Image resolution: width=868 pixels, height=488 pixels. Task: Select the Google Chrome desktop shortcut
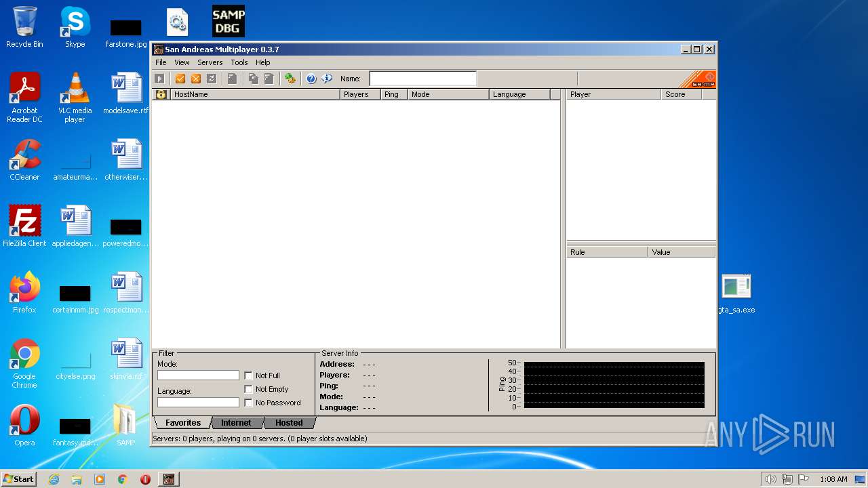[24, 364]
